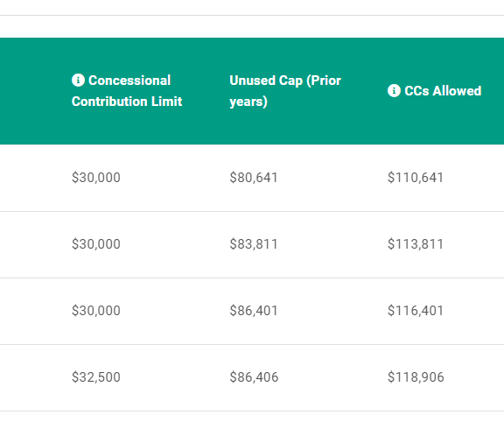Select the $86,406 unused cap value
Image resolution: width=504 pixels, height=422 pixels.
tap(254, 377)
